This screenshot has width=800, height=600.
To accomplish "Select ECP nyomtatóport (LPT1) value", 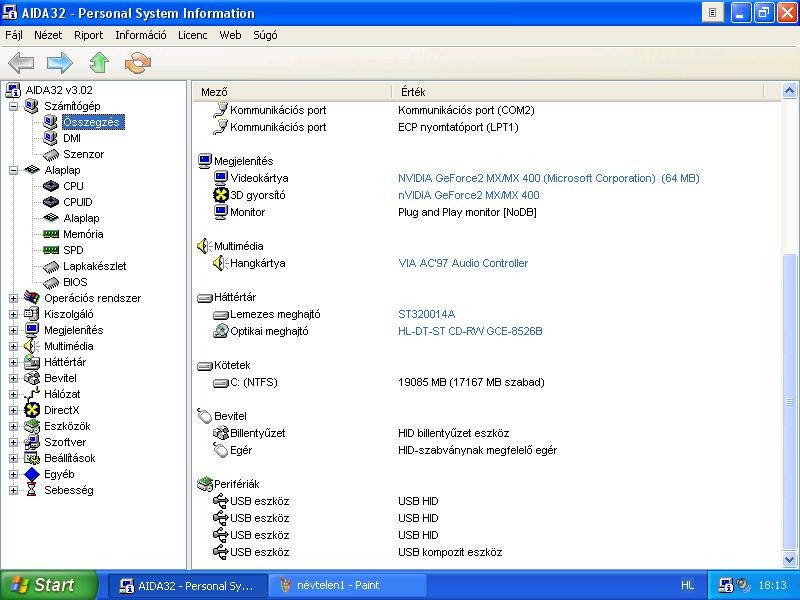I will tap(458, 127).
